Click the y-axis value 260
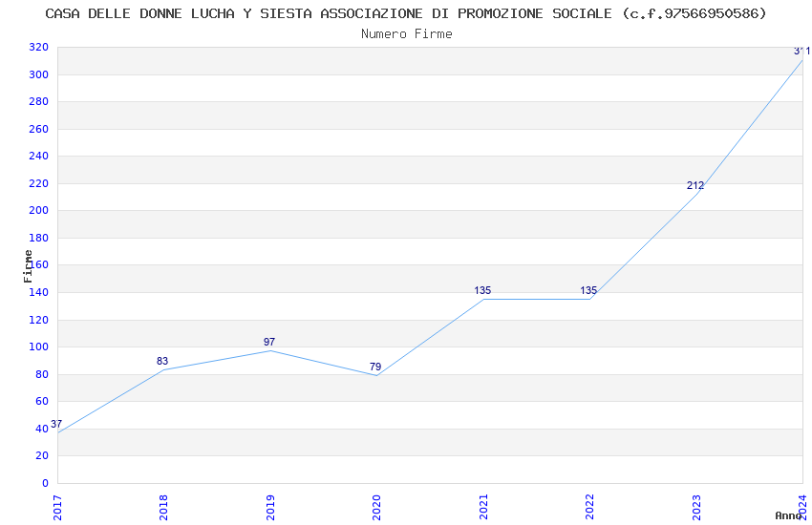This screenshot has height=525, width=812. (x=38, y=129)
